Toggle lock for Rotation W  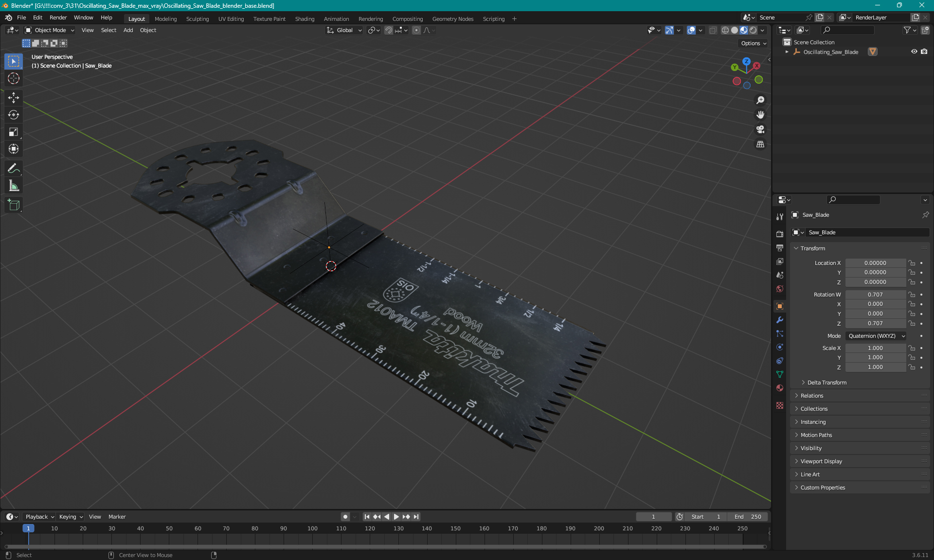pos(912,295)
